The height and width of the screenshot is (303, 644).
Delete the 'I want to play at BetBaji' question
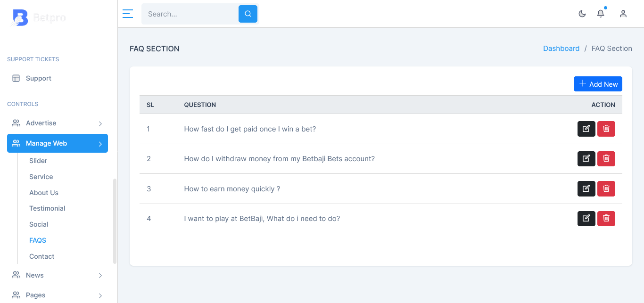point(606,219)
